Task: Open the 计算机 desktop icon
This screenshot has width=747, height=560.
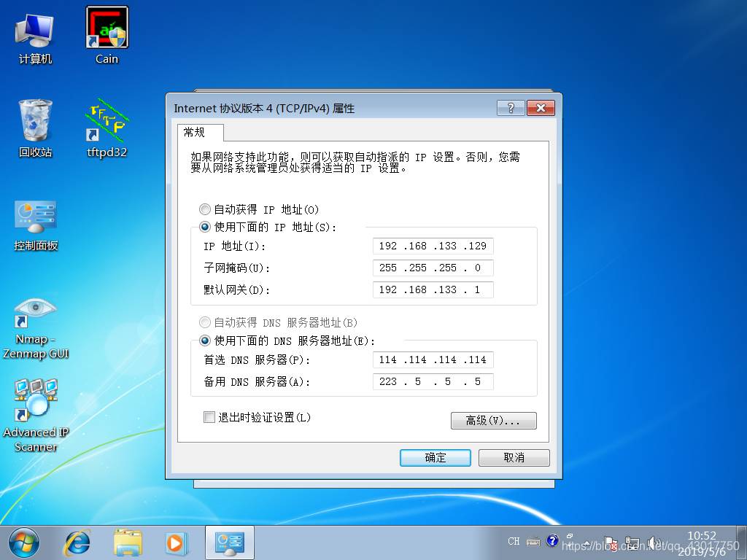Action: point(35,39)
